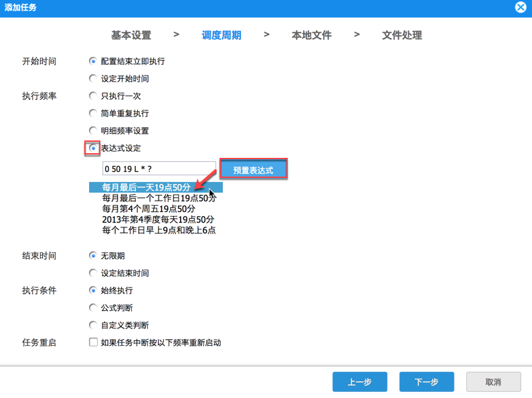The image size is (532, 398).
Task: Select 公式判断 condition
Action: (92, 308)
